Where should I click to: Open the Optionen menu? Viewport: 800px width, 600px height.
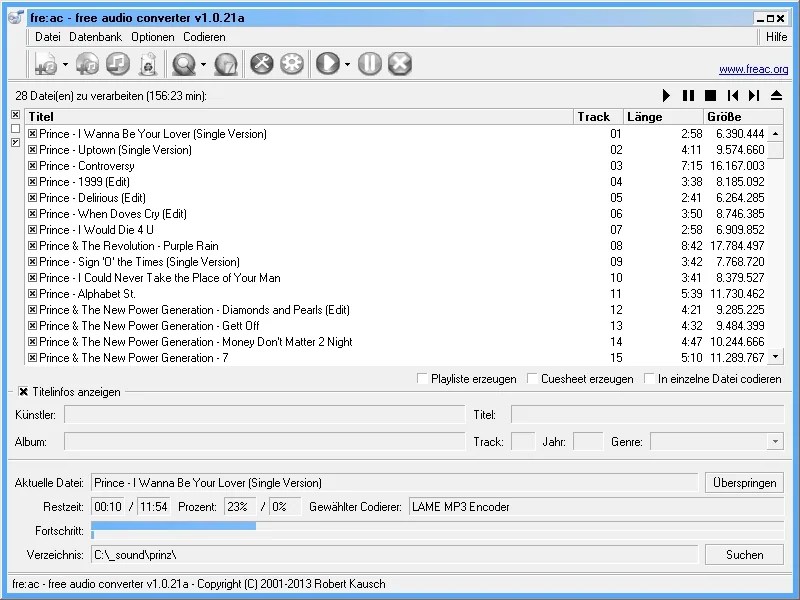tap(152, 37)
